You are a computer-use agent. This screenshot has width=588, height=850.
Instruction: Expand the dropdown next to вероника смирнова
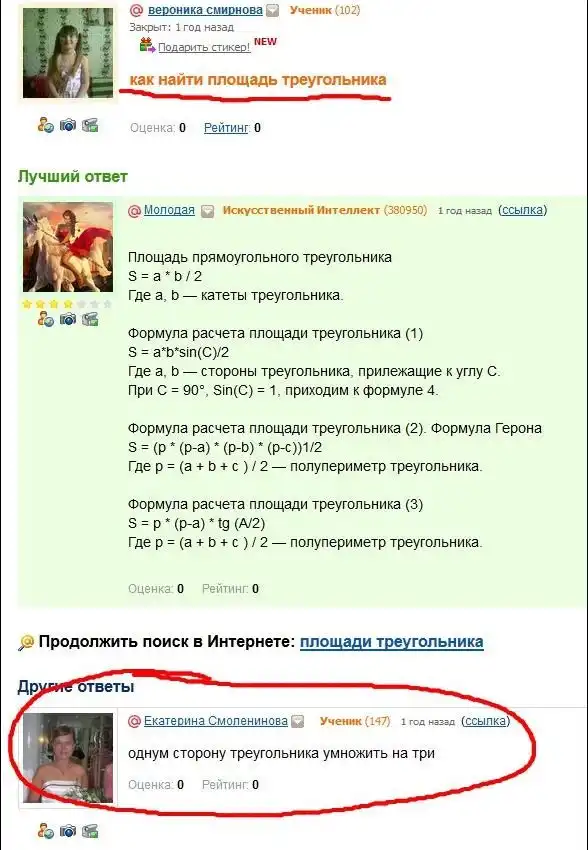click(273, 10)
